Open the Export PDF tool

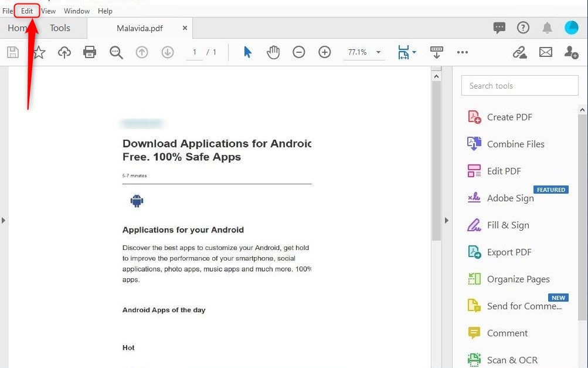tap(509, 252)
